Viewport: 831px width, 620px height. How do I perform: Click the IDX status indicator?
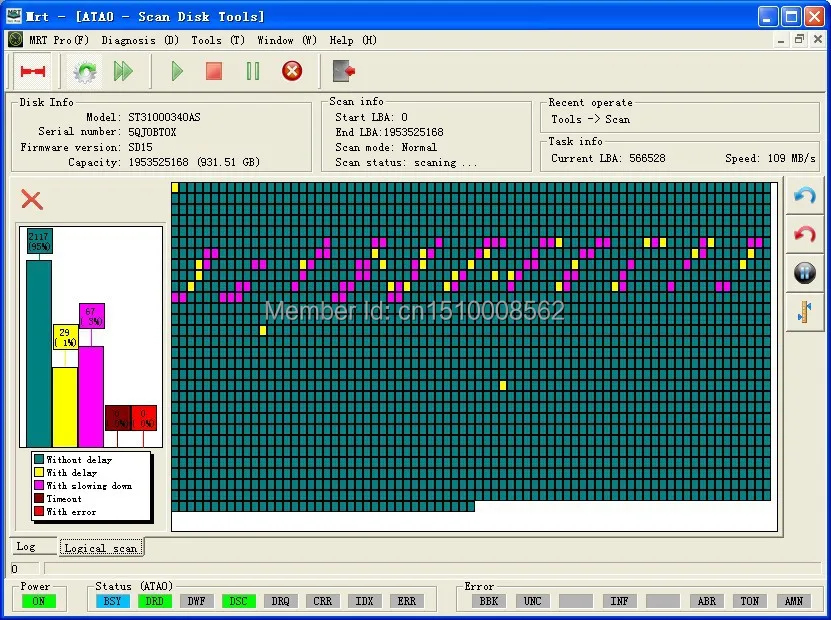[365, 601]
